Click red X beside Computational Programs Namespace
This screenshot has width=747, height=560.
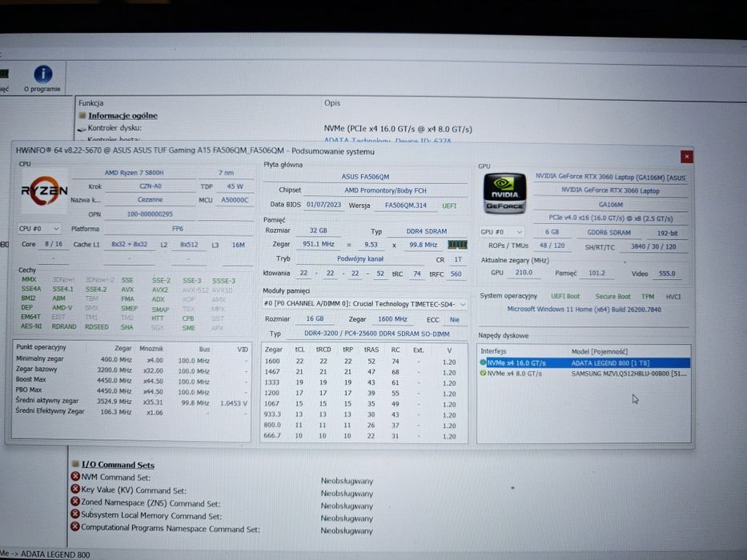click(75, 526)
